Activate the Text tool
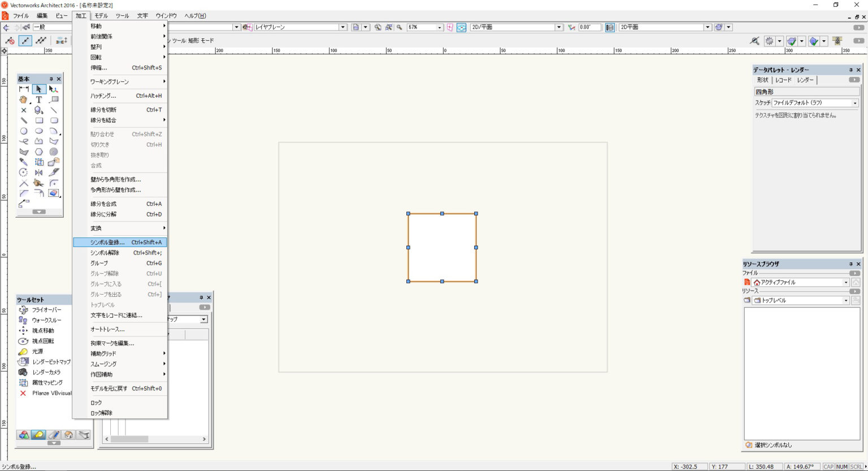The width and height of the screenshot is (868, 471). coord(39,100)
